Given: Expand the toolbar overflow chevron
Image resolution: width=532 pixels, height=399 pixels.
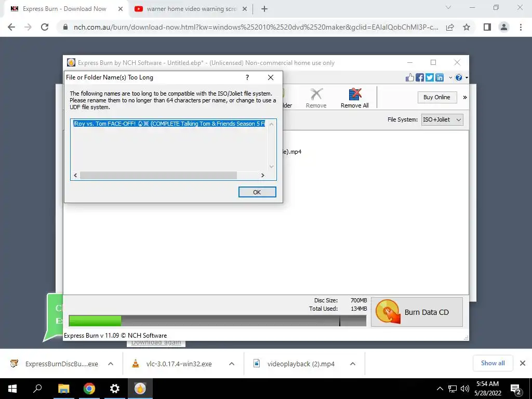Looking at the screenshot, I should [x=465, y=97].
